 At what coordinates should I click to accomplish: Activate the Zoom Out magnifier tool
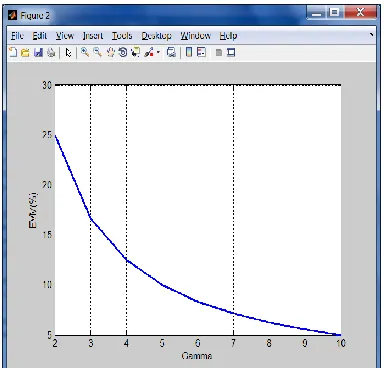97,52
